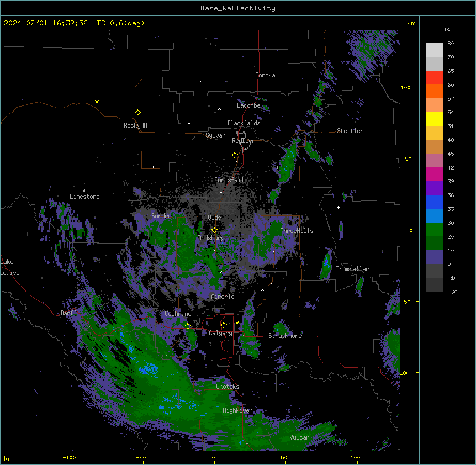
Task: Click the dBZ legend heading
Action: point(447,30)
